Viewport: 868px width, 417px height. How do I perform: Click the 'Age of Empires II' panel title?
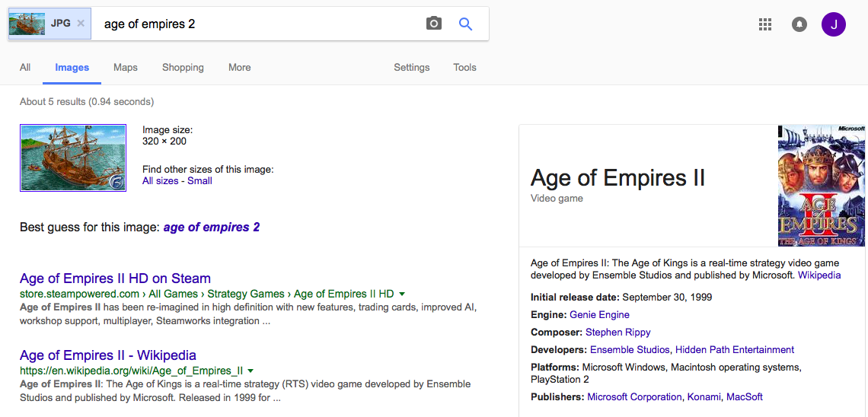[x=617, y=178]
